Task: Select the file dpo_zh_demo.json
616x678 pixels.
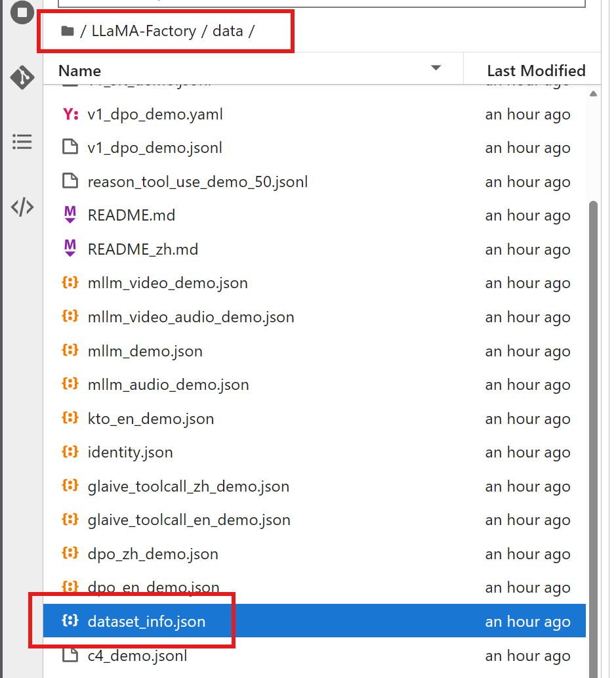Action: tap(314, 554)
